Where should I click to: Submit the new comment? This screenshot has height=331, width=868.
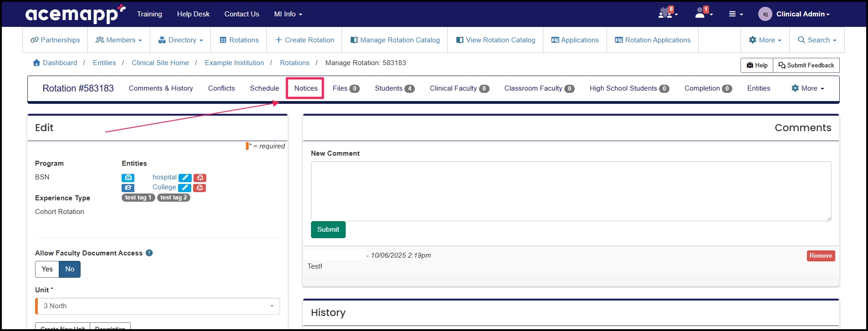click(x=328, y=229)
